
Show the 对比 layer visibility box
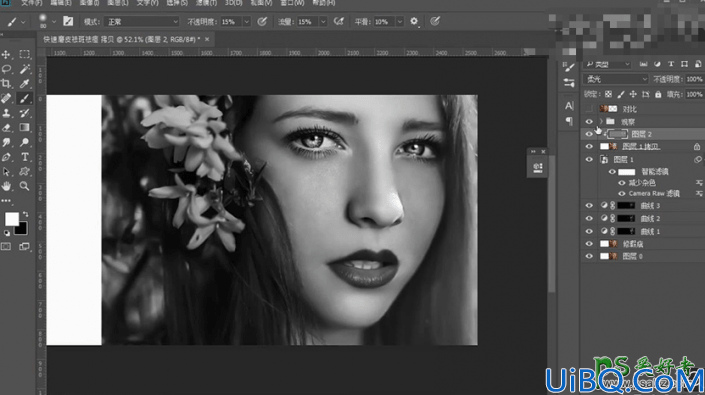point(589,109)
